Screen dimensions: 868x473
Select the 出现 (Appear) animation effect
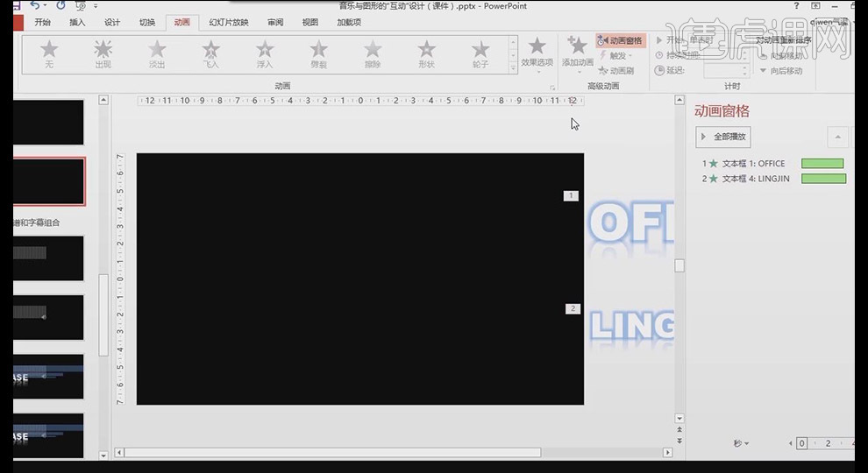click(x=103, y=53)
